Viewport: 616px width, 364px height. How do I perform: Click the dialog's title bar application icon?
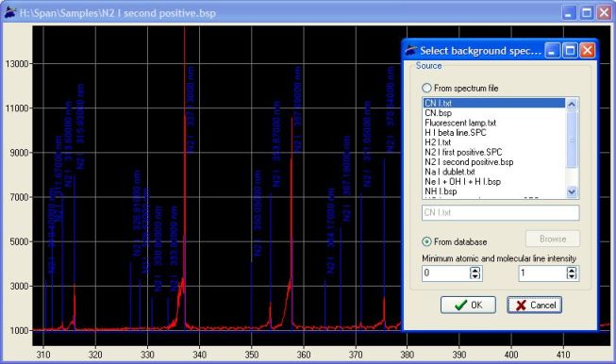[411, 51]
